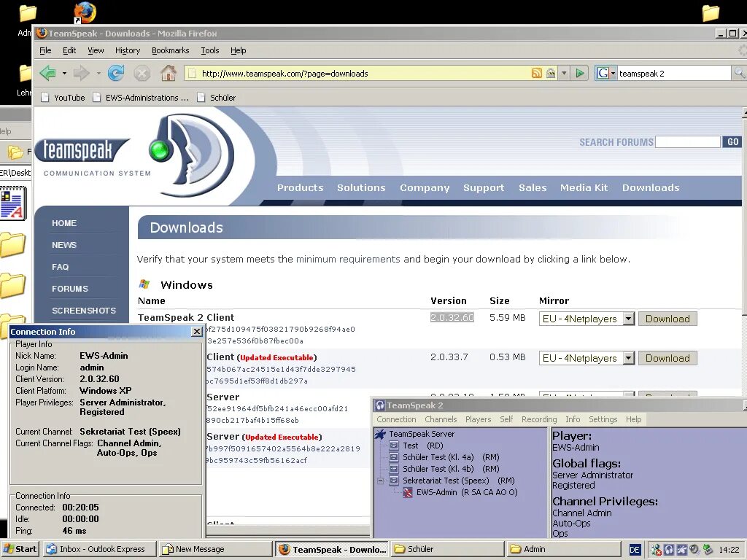Image resolution: width=747 pixels, height=560 pixels.
Task: Click Firefox Forward arrow button
Action: [82, 73]
